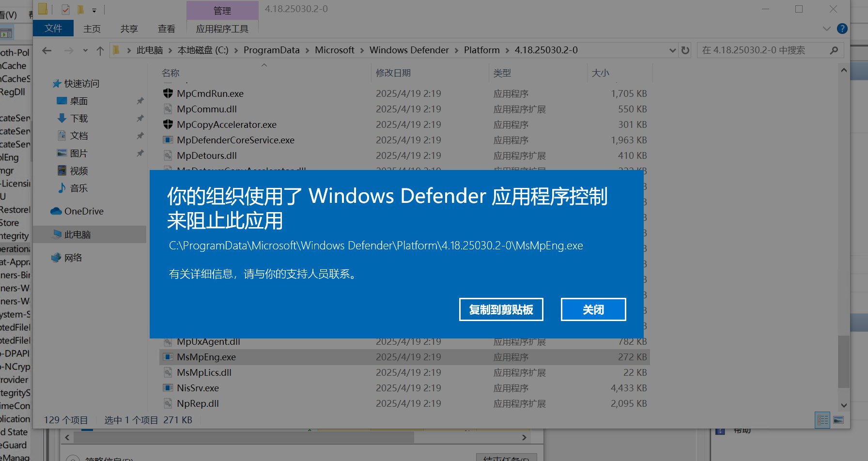Click 本地磁盘 (C:) in the breadcrumb
The height and width of the screenshot is (461, 868).
[x=203, y=50]
